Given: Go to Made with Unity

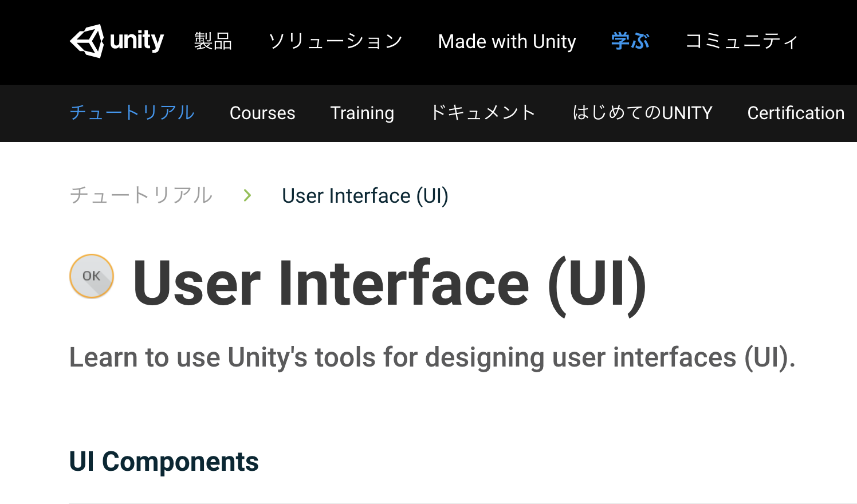Looking at the screenshot, I should coord(507,42).
